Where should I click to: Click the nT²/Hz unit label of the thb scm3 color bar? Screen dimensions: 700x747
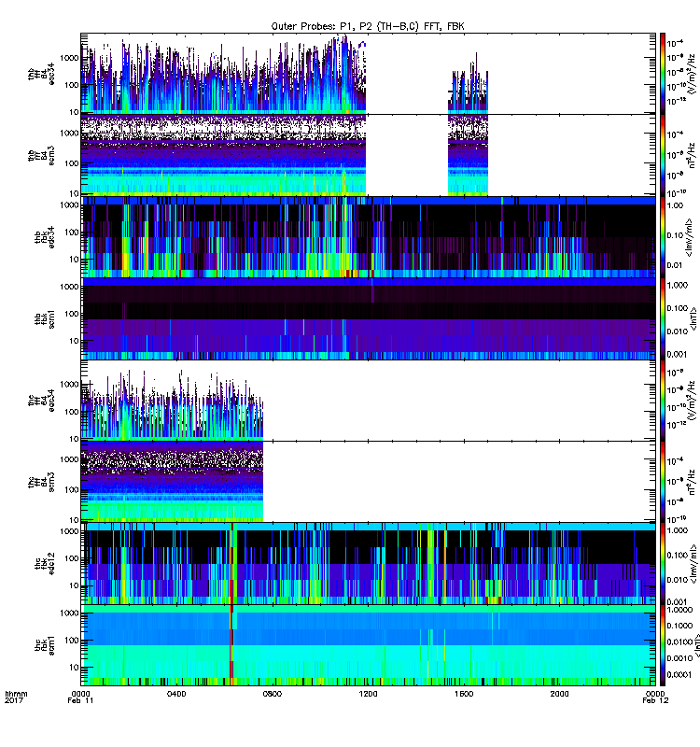pyautogui.click(x=692, y=155)
